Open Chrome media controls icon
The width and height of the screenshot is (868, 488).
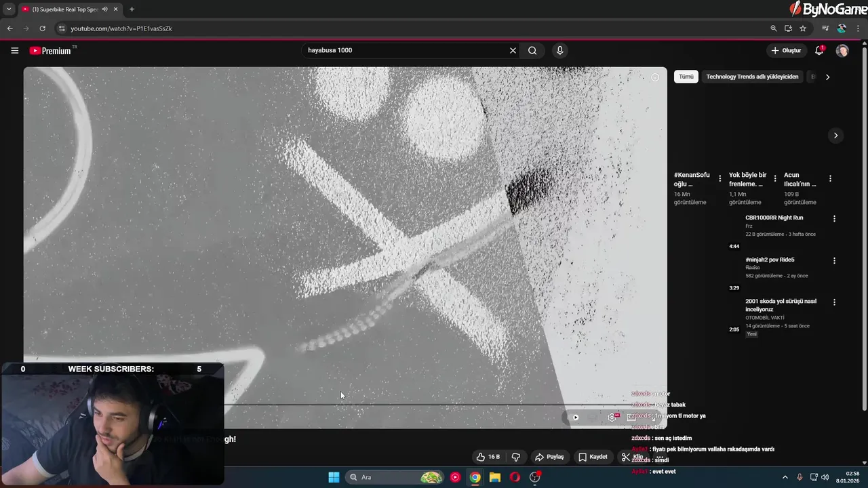825,28
